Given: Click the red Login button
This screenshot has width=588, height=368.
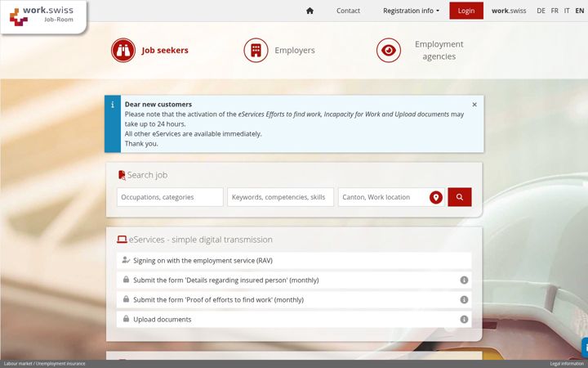Looking at the screenshot, I should (x=466, y=11).
